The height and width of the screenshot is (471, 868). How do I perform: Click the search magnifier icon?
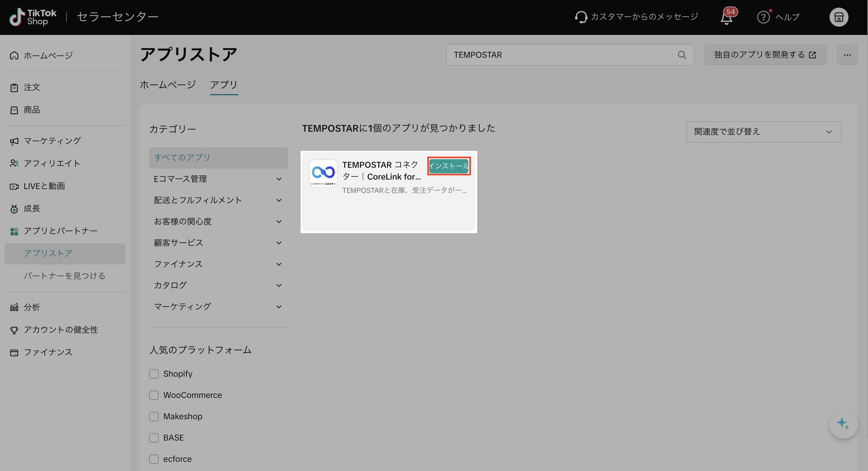click(682, 55)
